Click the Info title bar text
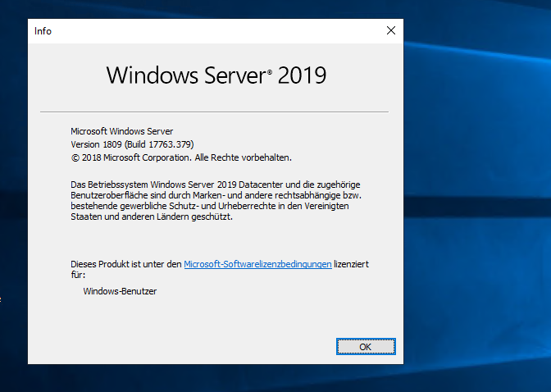The width and height of the screenshot is (551, 392). click(x=43, y=31)
